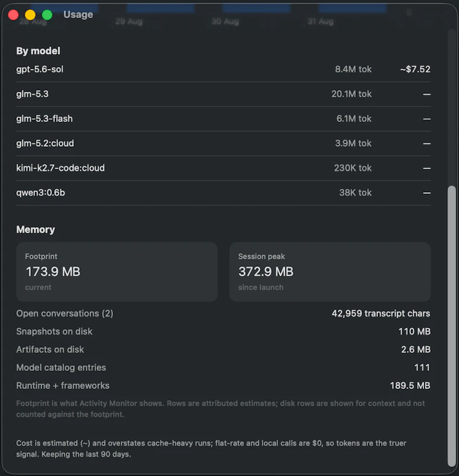Click the Artifacts on disk label

(50, 349)
